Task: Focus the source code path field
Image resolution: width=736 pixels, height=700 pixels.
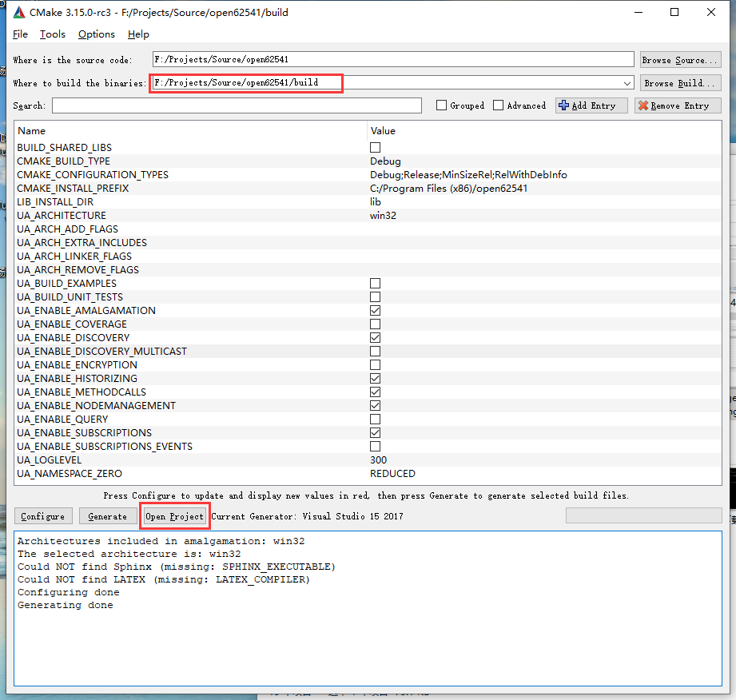Action: (393, 60)
